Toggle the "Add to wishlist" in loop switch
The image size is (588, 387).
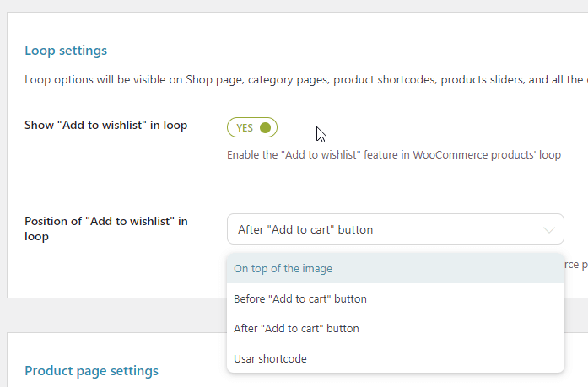(x=251, y=127)
